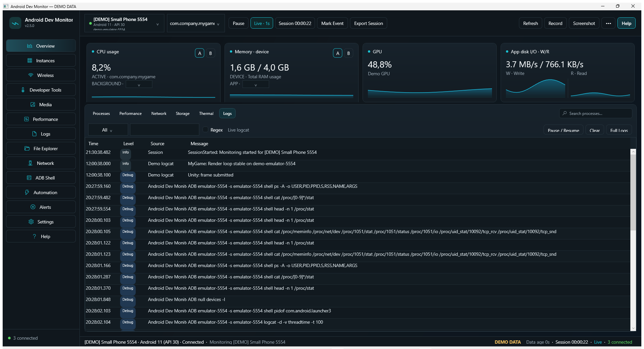Toggle CPU usage series B
Image resolution: width=644 pixels, height=349 pixels.
(211, 53)
